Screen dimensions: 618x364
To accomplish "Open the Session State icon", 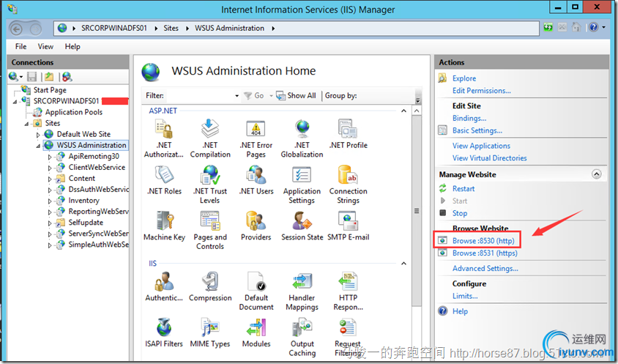I will tap(302, 221).
